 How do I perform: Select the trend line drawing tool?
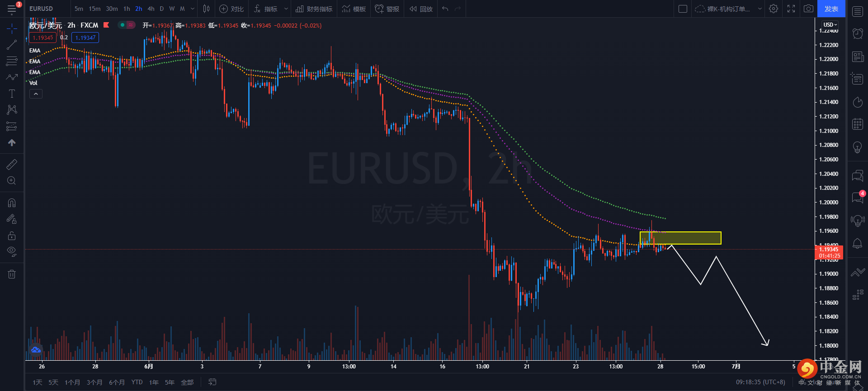click(x=12, y=45)
